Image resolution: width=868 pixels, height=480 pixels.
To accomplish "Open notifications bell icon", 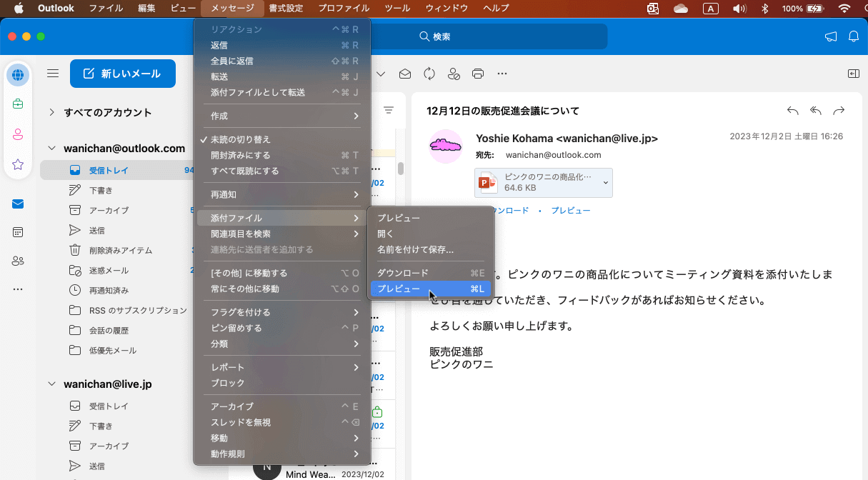I will (x=853, y=36).
